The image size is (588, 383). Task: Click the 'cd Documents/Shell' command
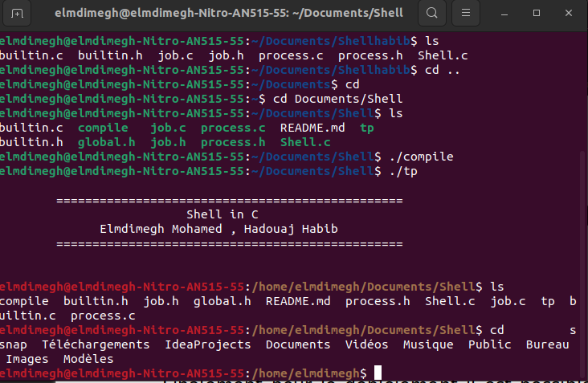click(x=337, y=99)
